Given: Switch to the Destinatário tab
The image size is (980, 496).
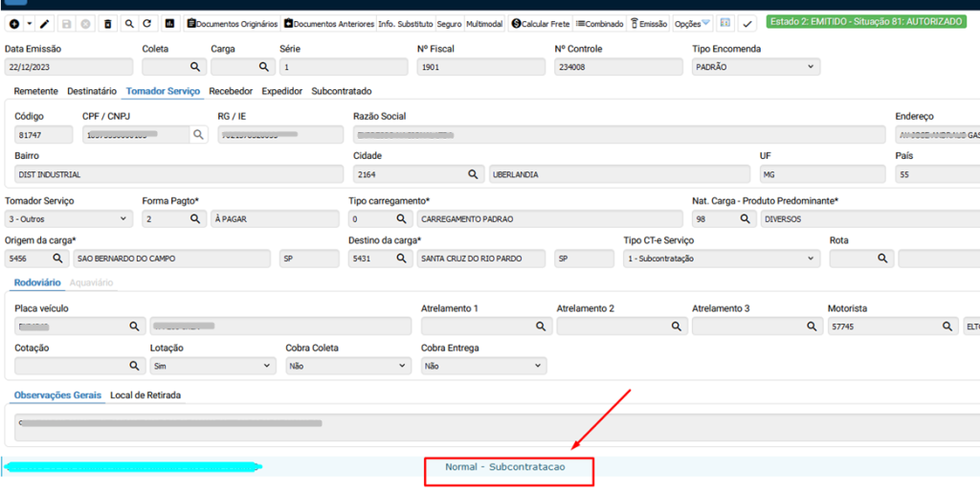Looking at the screenshot, I should click(92, 91).
